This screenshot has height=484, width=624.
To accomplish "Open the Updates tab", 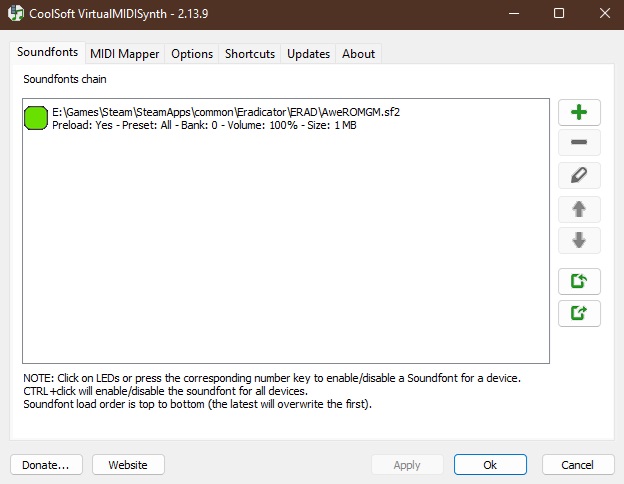I will pos(308,54).
